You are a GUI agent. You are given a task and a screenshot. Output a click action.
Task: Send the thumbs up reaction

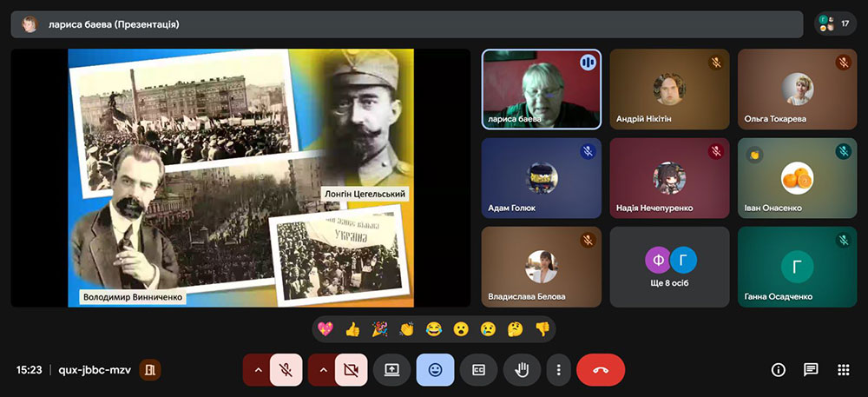(352, 329)
